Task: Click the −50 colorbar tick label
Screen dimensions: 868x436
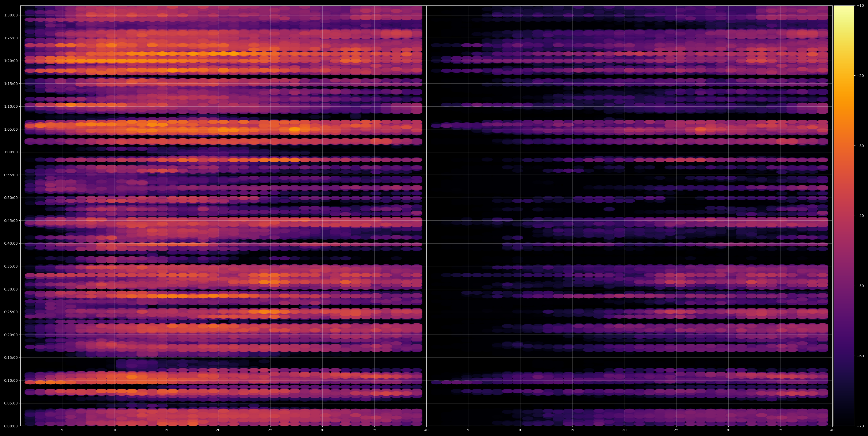Action: tap(860, 286)
